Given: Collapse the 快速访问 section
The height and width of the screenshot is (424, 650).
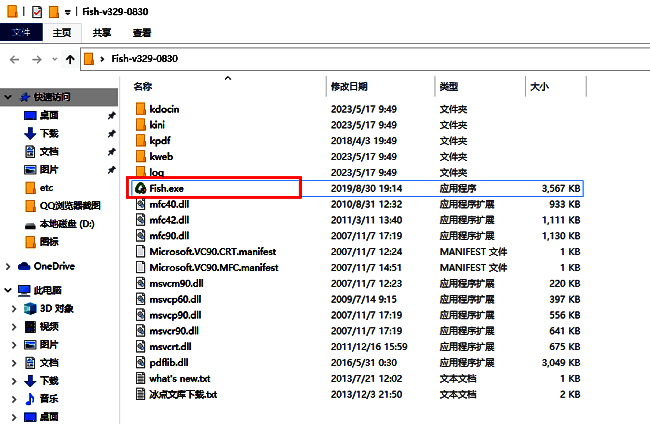Looking at the screenshot, I should [x=8, y=97].
